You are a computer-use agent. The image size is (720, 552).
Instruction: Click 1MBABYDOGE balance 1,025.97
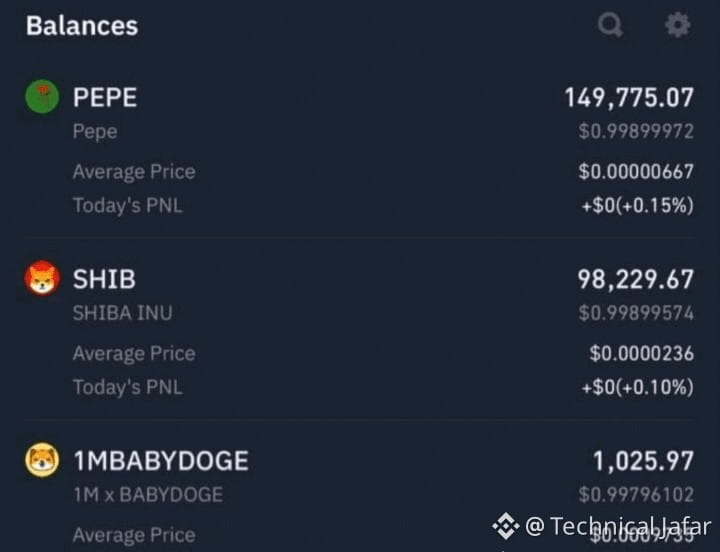tap(643, 461)
